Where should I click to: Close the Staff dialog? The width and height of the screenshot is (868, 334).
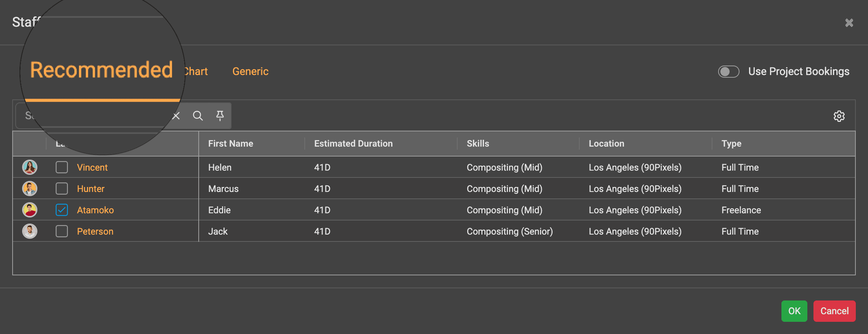click(x=849, y=23)
